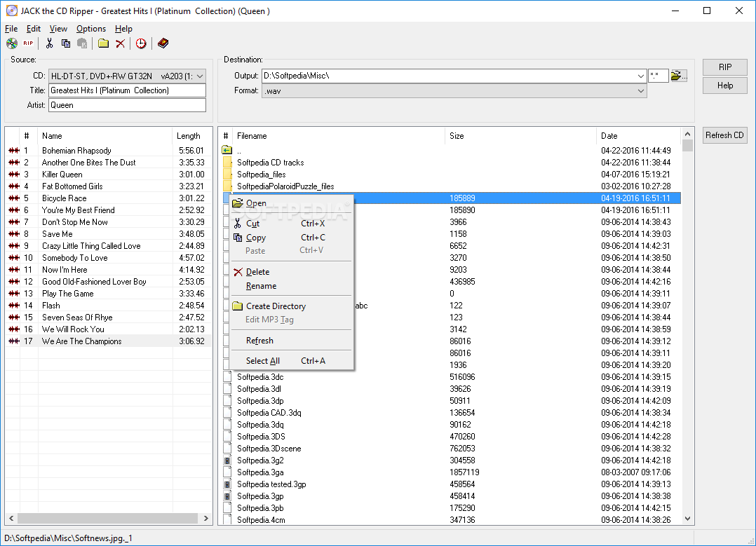Click the track list scroll right arrow
The image size is (756, 546).
coord(206,519)
